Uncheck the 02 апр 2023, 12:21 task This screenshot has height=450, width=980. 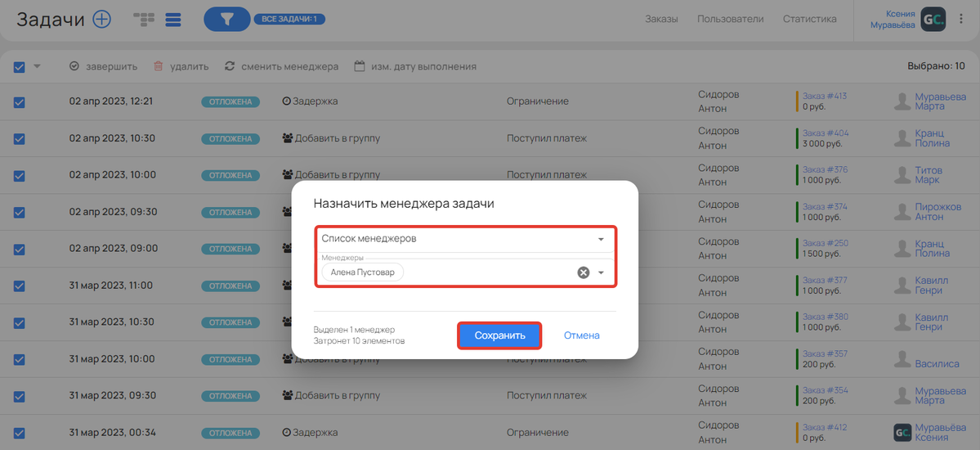[x=20, y=102]
